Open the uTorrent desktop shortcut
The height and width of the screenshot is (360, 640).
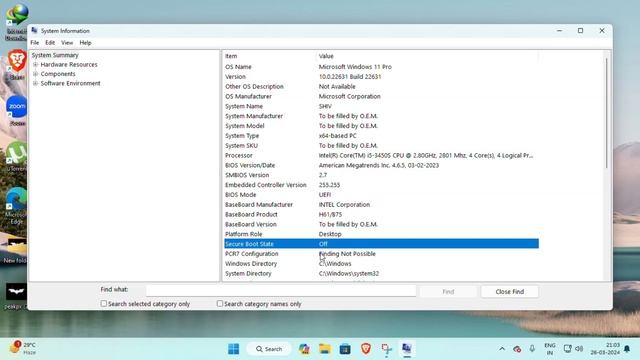17,156
